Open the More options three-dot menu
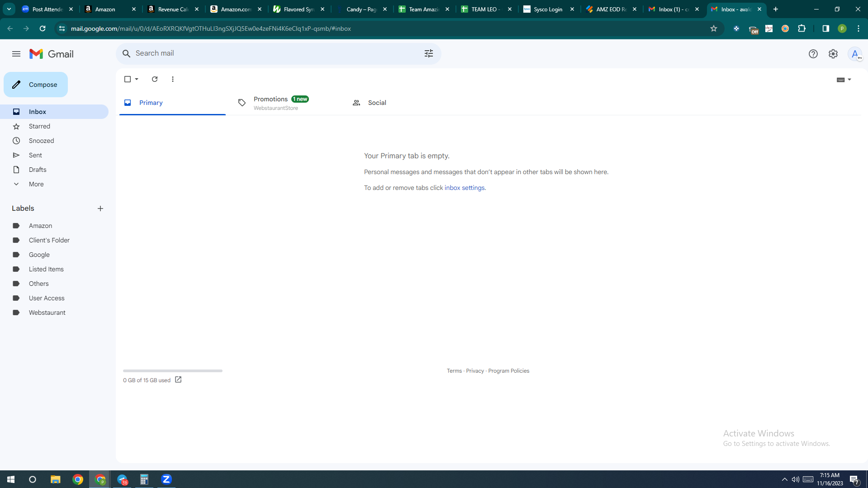Screen dimensions: 868x488 tap(173, 79)
